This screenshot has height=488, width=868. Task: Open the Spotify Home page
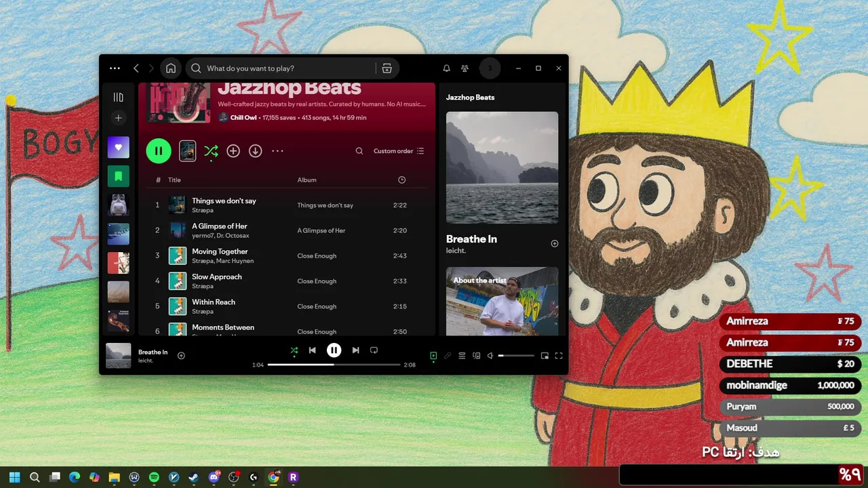(x=171, y=68)
